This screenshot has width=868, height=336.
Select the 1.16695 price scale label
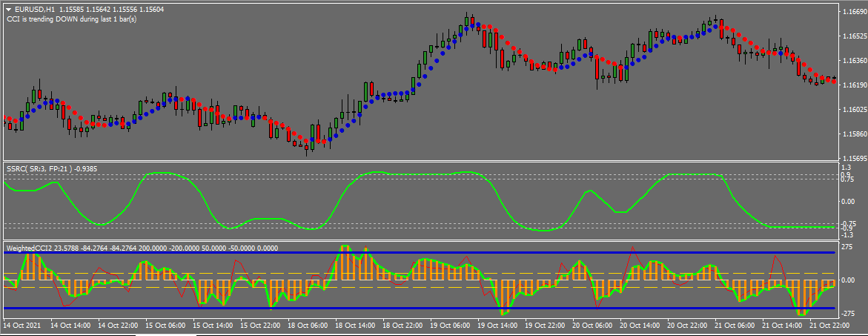click(852, 12)
